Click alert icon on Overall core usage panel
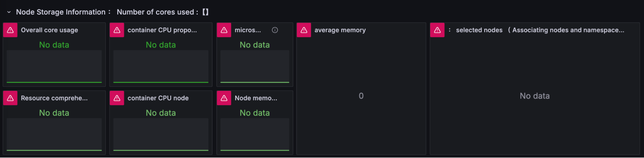The height and width of the screenshot is (158, 644). tap(10, 30)
